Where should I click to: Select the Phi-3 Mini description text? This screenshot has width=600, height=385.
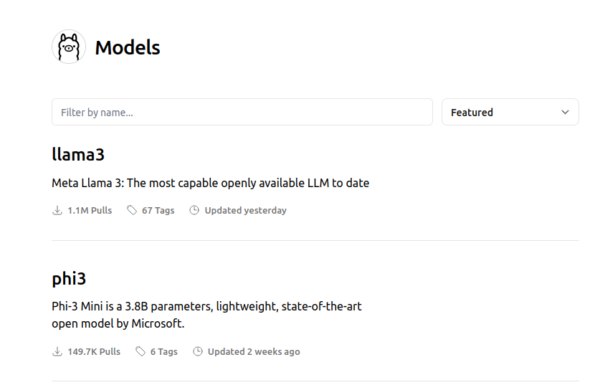pyautogui.click(x=207, y=315)
